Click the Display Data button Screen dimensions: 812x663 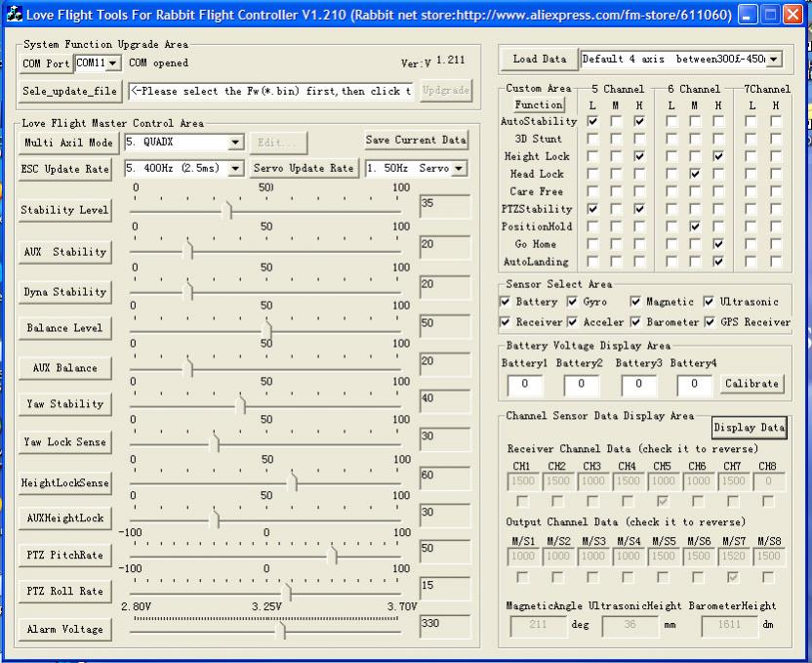750,428
